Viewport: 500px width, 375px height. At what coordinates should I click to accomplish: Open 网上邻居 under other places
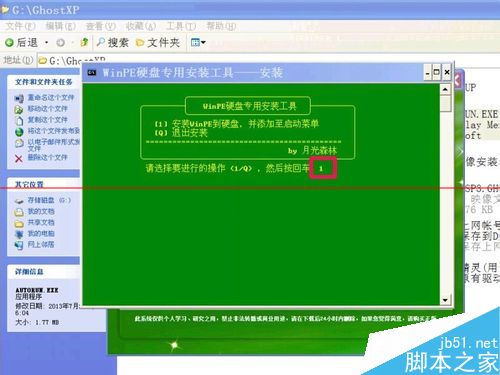(x=41, y=244)
